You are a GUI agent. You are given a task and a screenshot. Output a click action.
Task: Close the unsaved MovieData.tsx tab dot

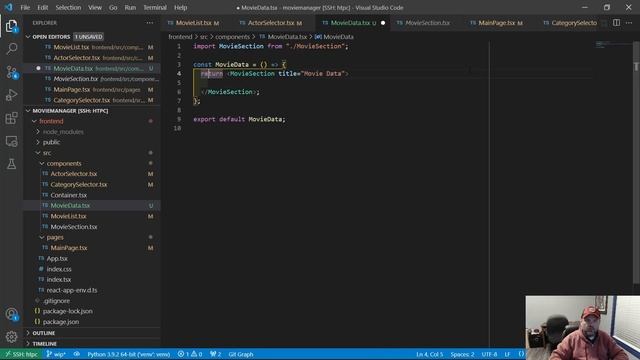383,23
